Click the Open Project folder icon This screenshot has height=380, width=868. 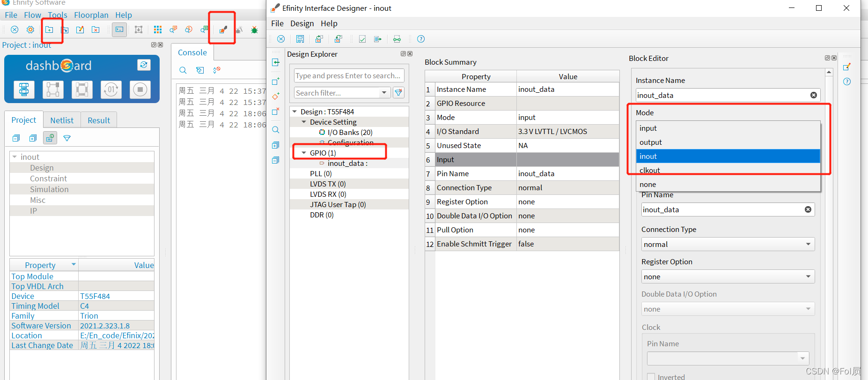[x=65, y=30]
